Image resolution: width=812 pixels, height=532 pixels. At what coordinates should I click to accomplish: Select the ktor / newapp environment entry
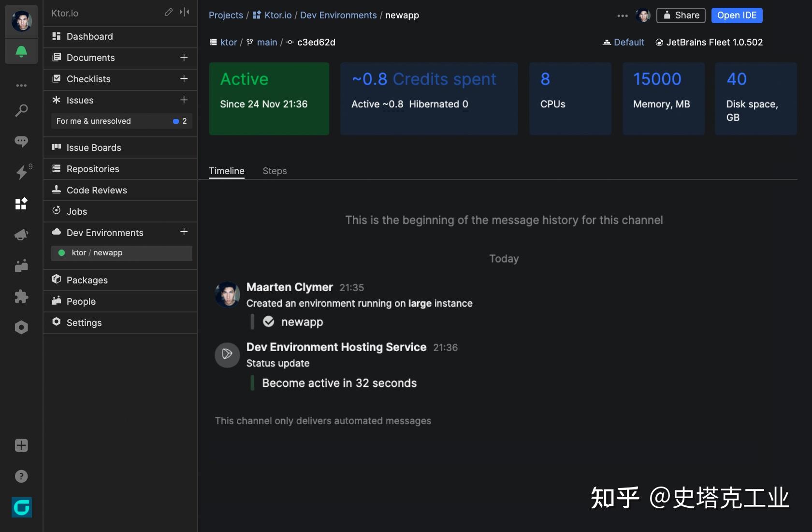(x=121, y=253)
